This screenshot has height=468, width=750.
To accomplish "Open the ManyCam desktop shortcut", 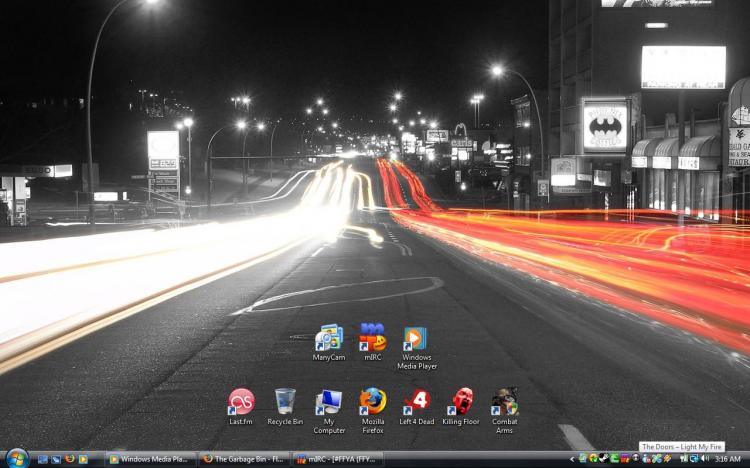I will coord(329,338).
